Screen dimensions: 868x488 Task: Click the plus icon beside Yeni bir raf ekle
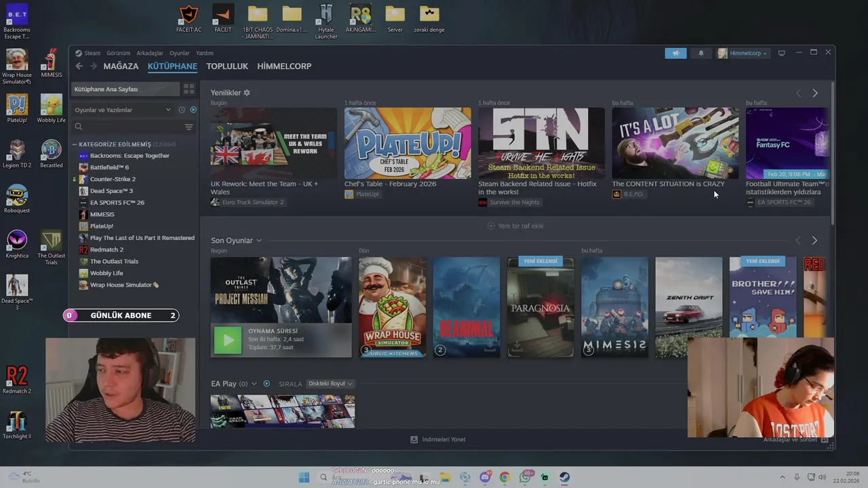click(x=491, y=226)
